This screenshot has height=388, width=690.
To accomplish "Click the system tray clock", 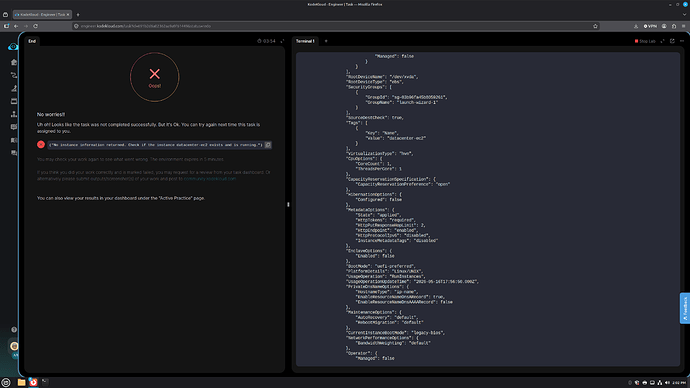I will tap(679, 383).
